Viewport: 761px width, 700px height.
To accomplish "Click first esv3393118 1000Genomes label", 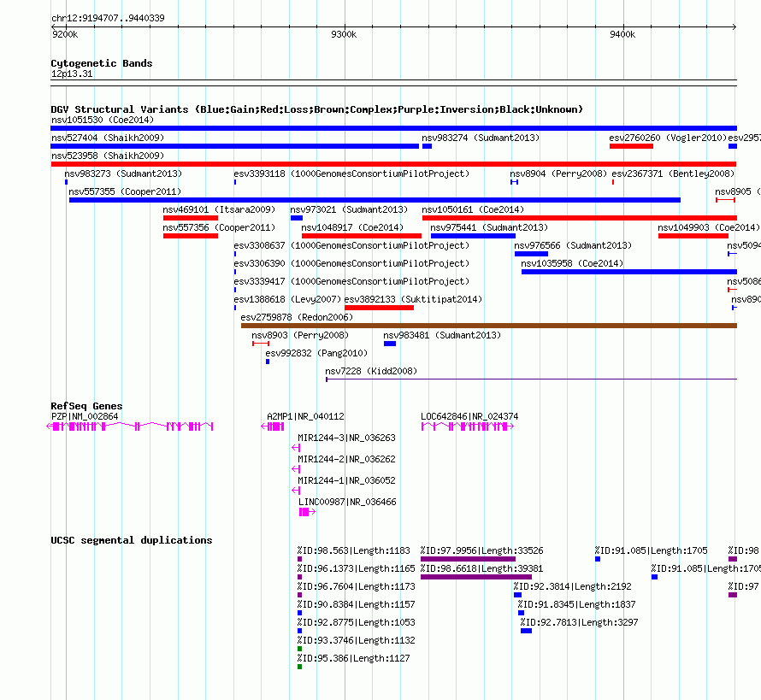I will click(351, 174).
